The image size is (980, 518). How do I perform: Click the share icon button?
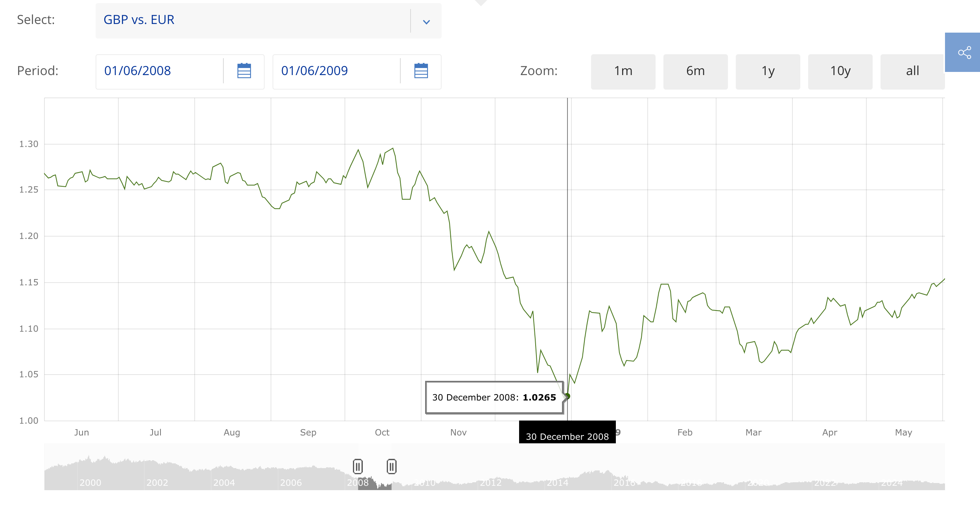[x=964, y=53]
